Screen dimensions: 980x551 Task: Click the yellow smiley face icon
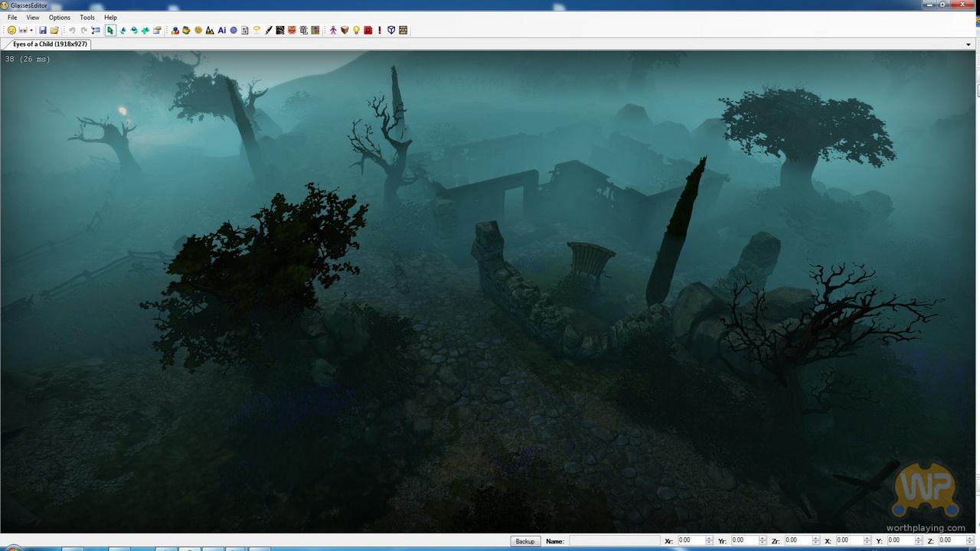[x=11, y=31]
